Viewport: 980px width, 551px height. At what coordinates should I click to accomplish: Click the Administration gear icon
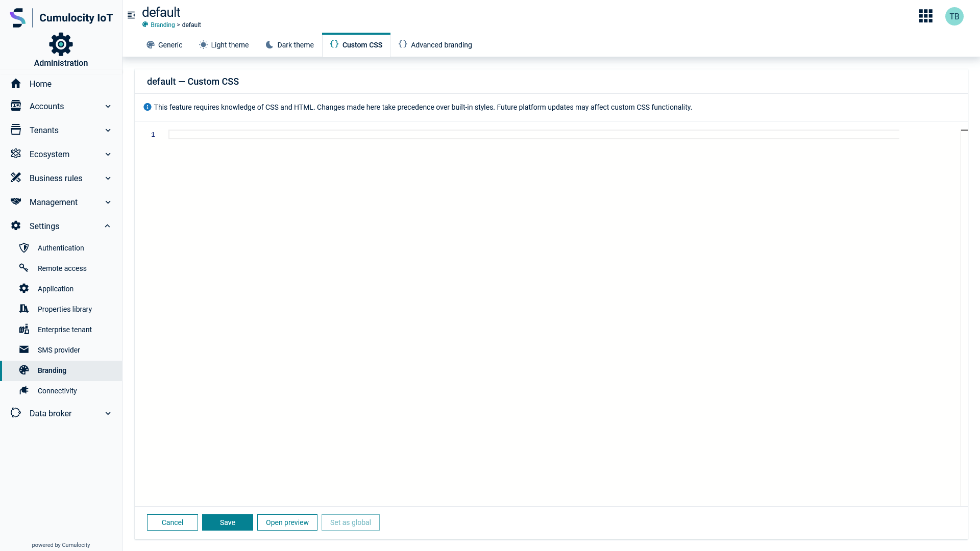click(x=61, y=44)
